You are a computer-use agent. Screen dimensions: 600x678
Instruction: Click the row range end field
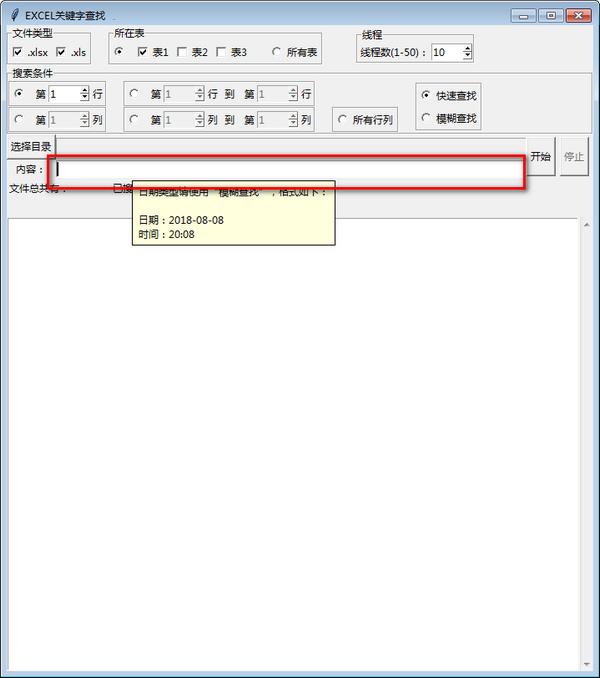tap(273, 94)
